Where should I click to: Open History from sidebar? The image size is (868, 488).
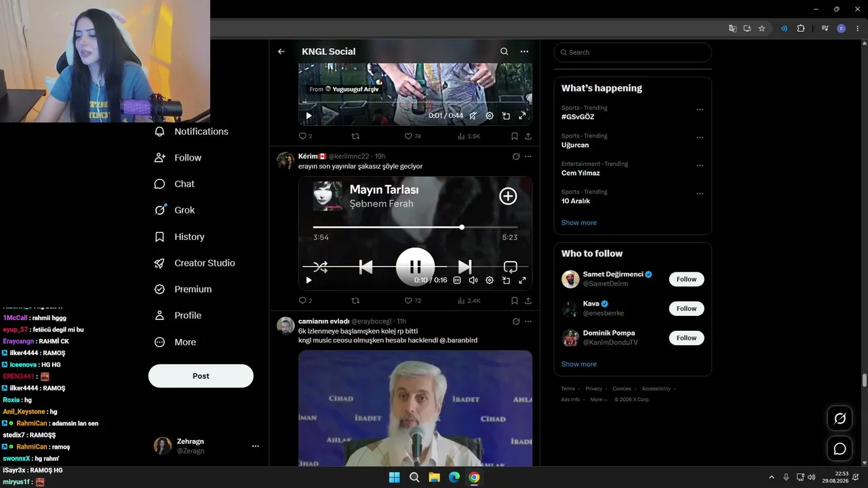point(180,237)
